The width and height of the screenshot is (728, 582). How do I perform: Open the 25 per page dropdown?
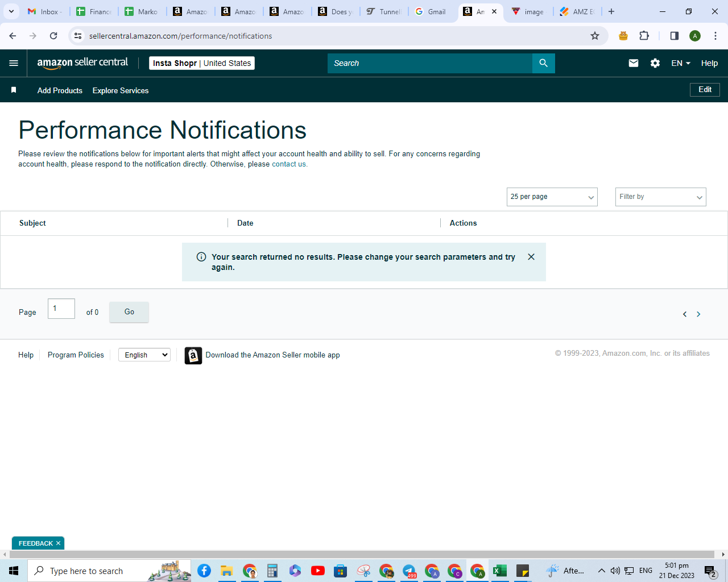(552, 197)
